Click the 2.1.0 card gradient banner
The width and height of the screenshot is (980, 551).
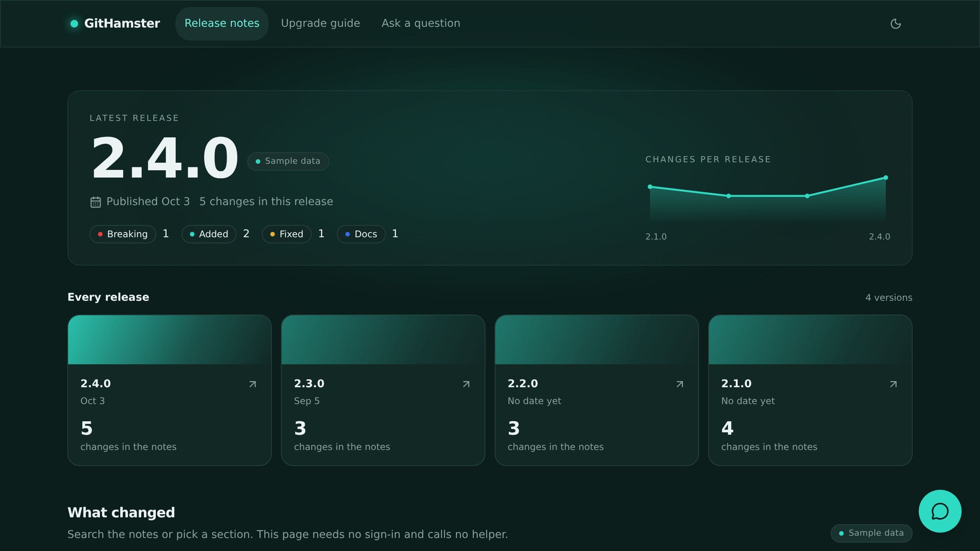tap(810, 340)
